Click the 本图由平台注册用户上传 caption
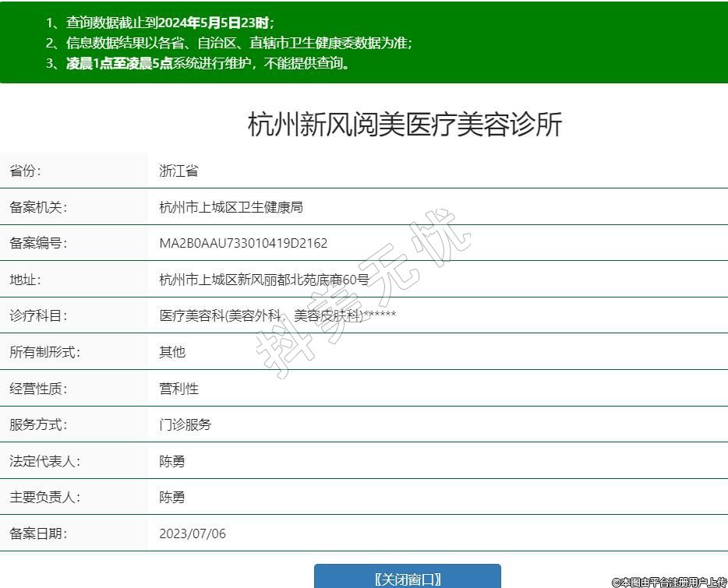The height and width of the screenshot is (588, 728). coord(669,582)
